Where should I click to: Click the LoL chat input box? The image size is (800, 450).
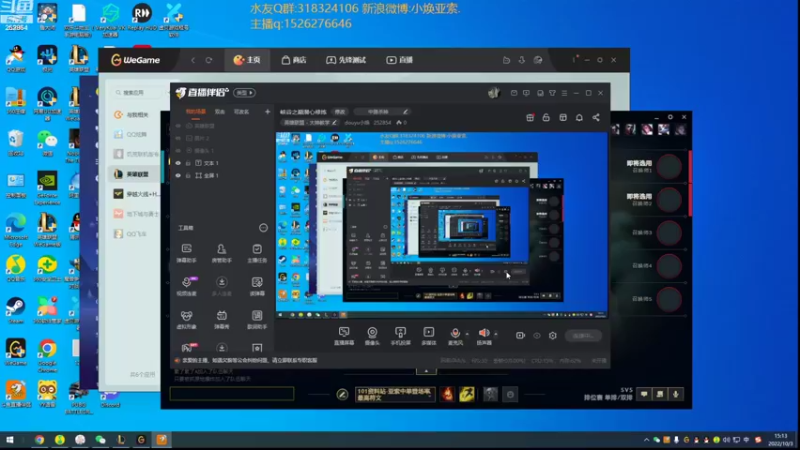point(232,393)
